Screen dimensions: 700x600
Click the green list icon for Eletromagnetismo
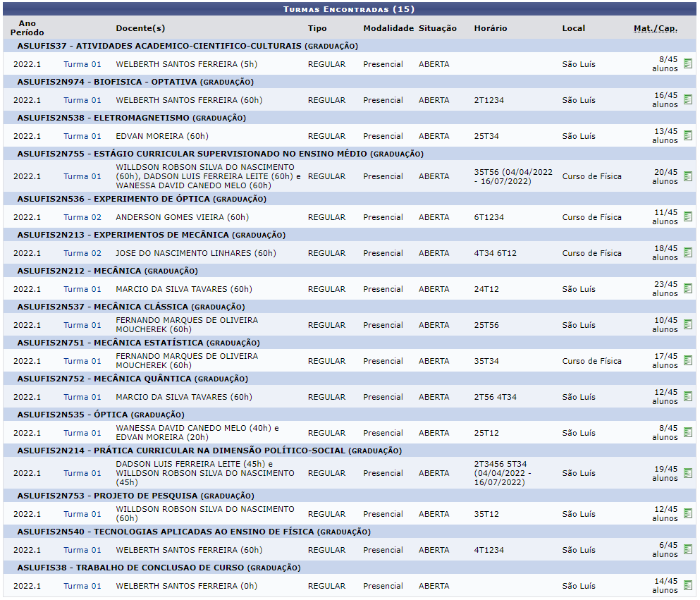coord(688,136)
